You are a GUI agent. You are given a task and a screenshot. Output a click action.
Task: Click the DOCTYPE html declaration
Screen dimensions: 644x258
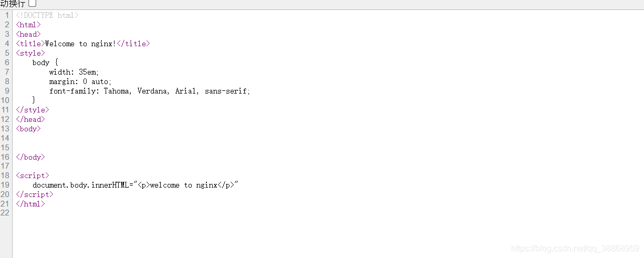click(47, 15)
